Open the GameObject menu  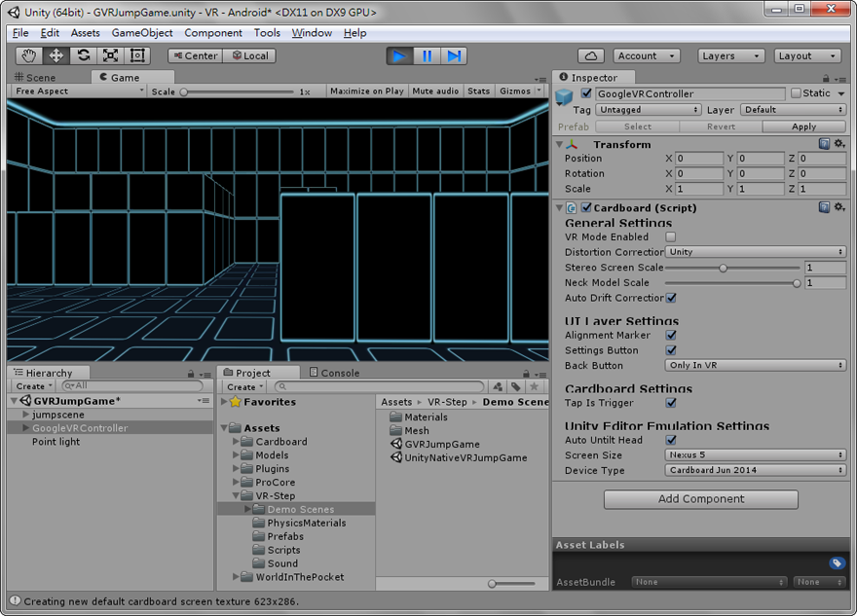click(142, 33)
